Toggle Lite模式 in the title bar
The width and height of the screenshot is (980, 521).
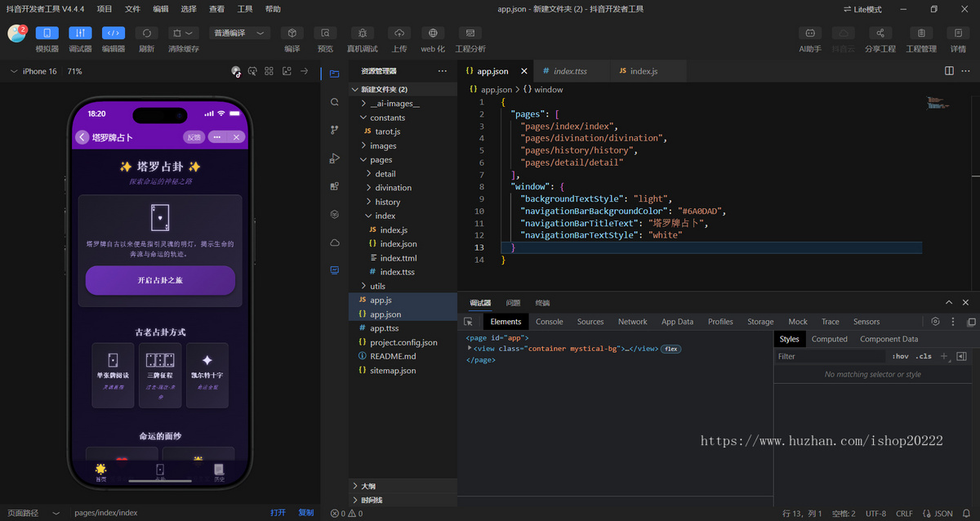[x=862, y=9]
